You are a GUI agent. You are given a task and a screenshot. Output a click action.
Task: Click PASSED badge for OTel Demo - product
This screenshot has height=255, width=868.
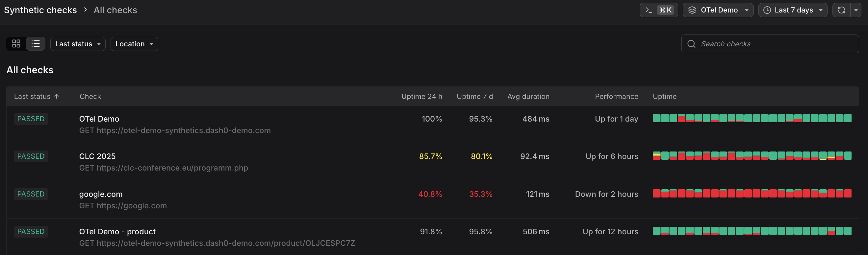pos(31,231)
